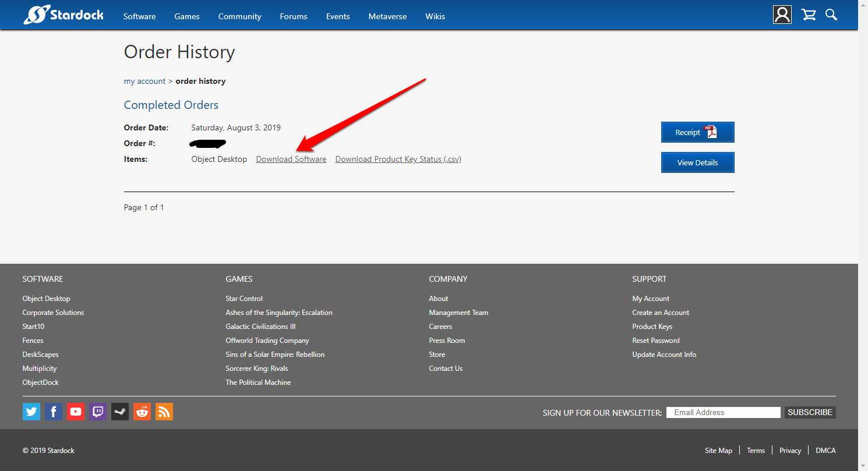Open the Careers link
This screenshot has height=471, width=868.
click(x=440, y=327)
